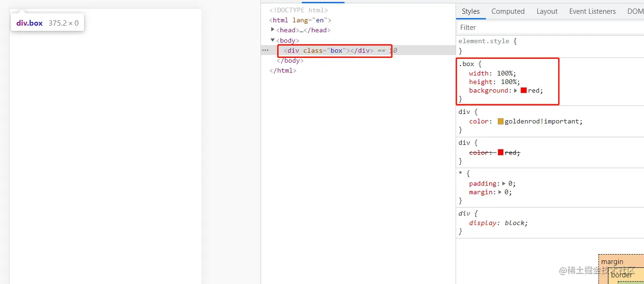
Task: Switch to the Styles tab
Action: point(470,11)
